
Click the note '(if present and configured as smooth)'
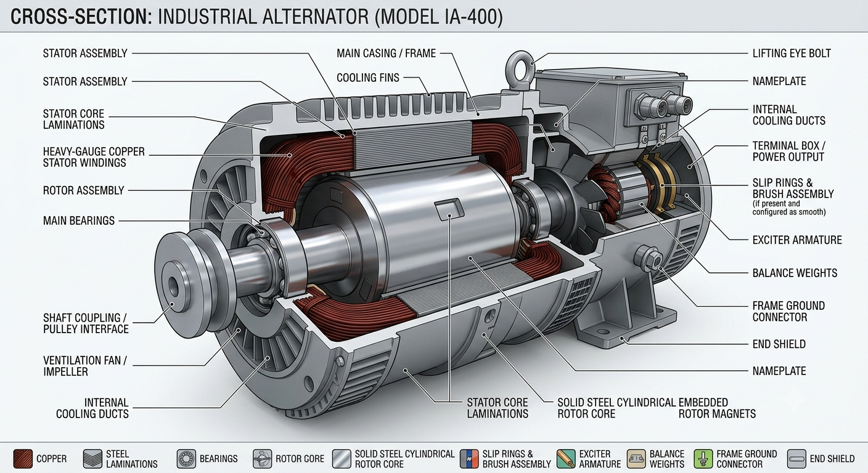point(790,208)
